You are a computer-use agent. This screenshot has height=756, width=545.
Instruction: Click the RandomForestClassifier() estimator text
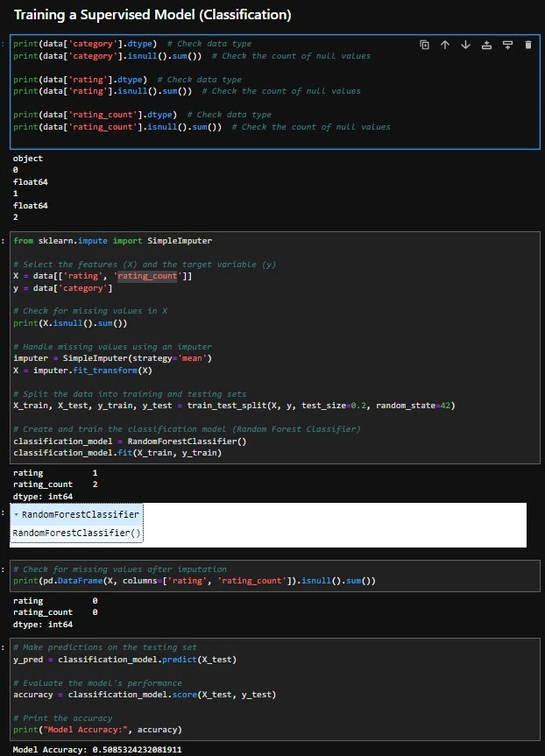(77, 533)
